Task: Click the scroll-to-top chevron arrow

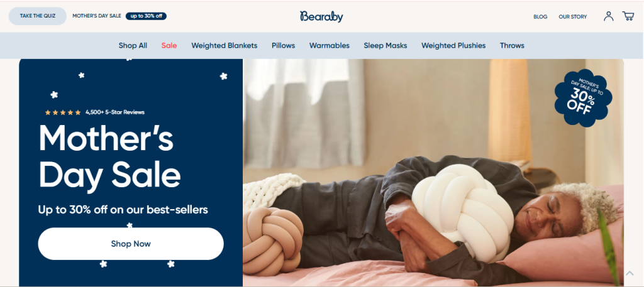Action: point(630,273)
